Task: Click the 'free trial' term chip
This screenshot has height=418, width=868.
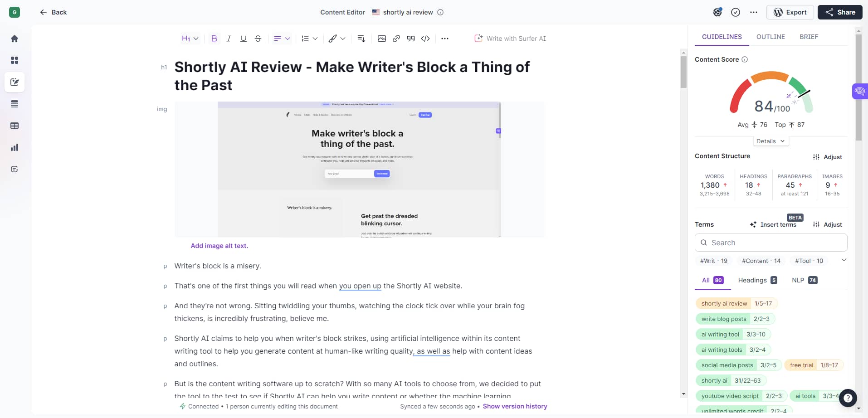Action: [x=814, y=365]
